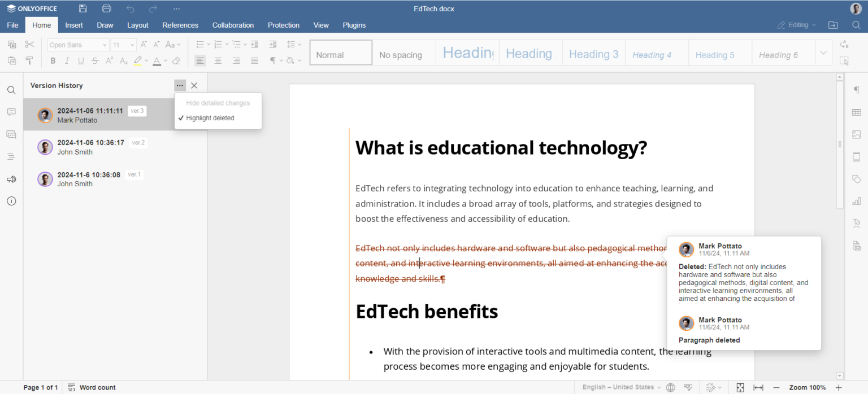Open the Collaboration tab
Image resolution: width=868 pixels, height=394 pixels.
[x=233, y=25]
